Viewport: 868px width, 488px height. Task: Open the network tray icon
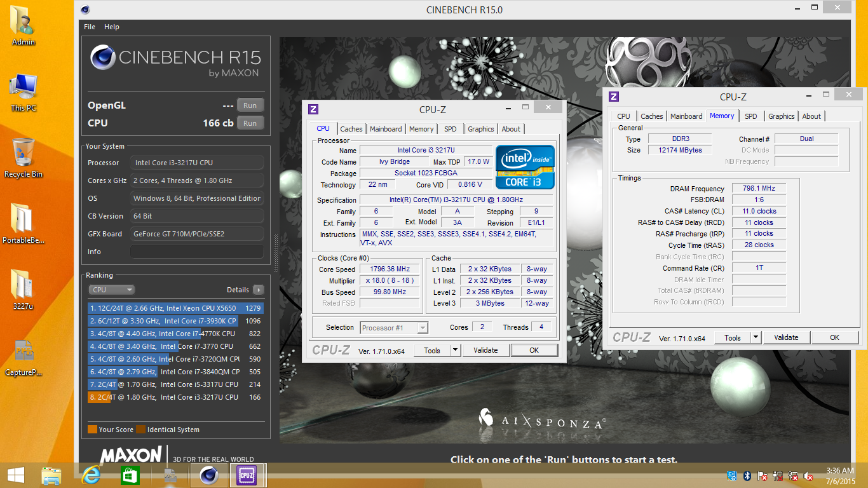(x=793, y=476)
